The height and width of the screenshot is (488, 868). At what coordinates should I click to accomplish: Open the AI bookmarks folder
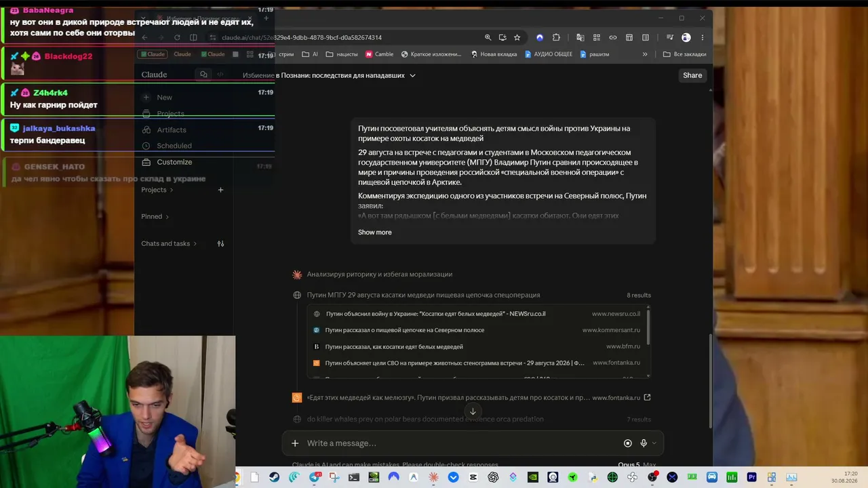(310, 54)
